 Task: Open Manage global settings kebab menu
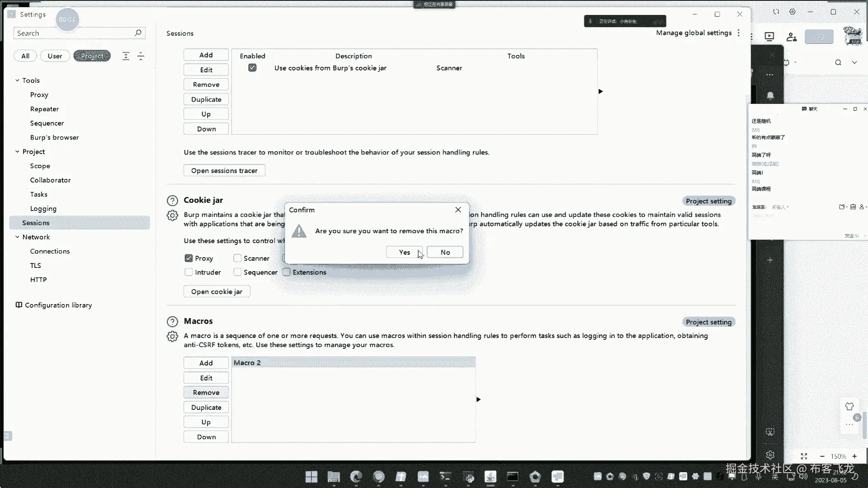point(739,33)
